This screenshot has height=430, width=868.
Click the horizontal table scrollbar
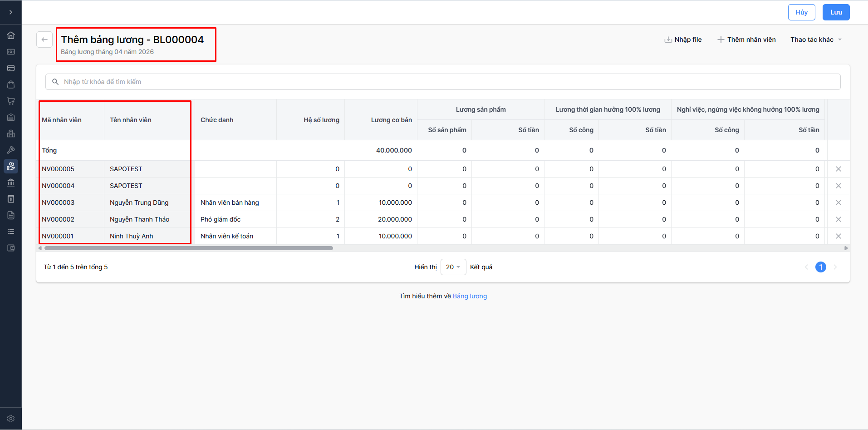188,248
